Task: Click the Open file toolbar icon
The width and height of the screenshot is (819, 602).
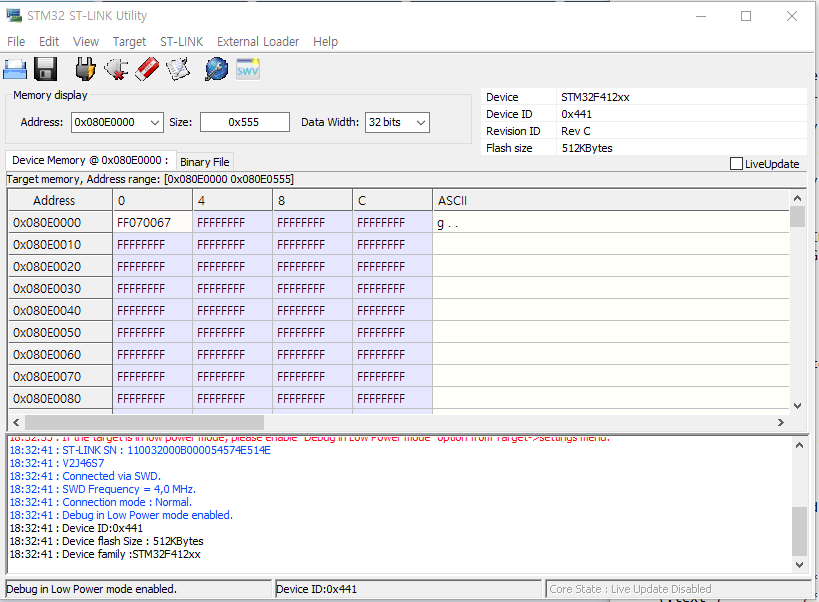Action: (x=15, y=69)
